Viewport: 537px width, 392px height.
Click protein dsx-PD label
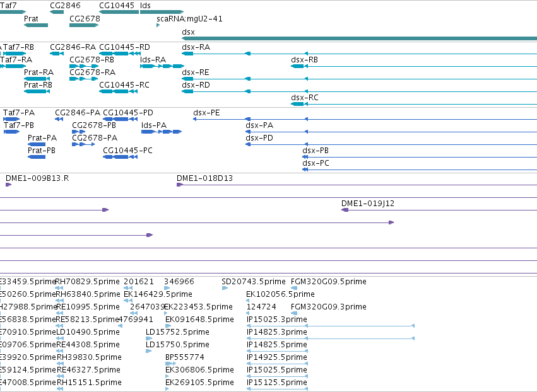[x=259, y=138]
